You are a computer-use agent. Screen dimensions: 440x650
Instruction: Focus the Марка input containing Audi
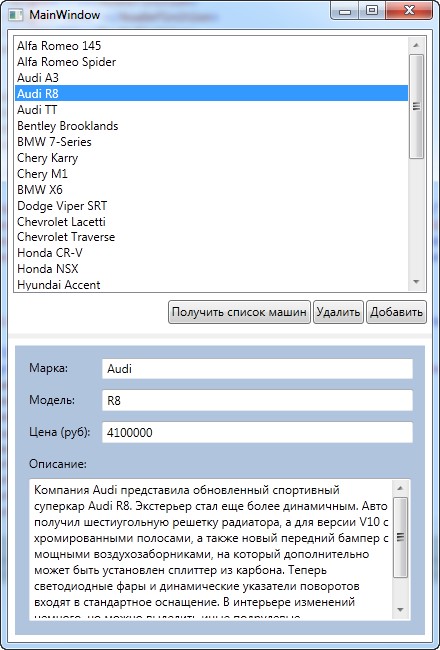(257, 369)
